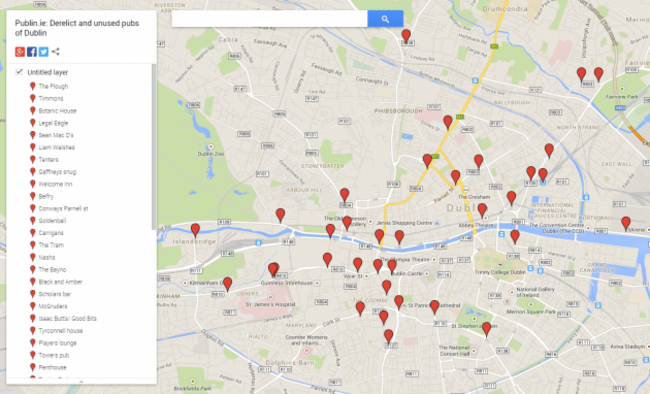Click into the map search box

coord(270,19)
